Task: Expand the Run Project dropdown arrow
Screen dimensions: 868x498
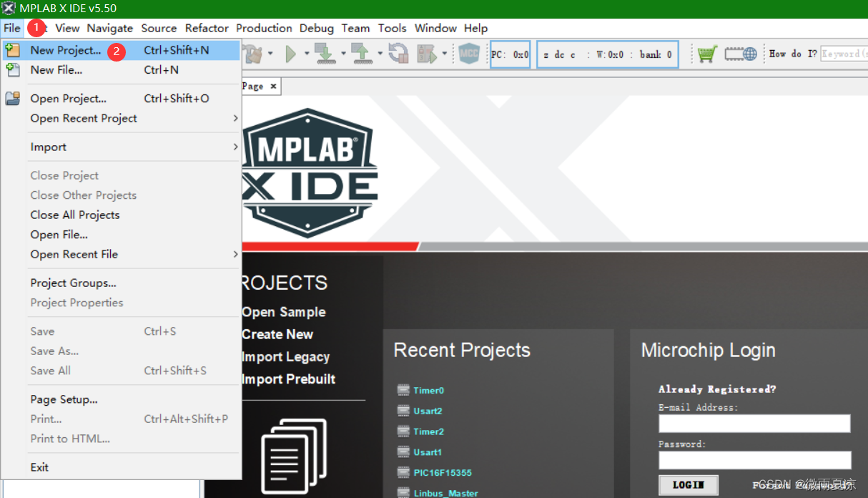Action: point(307,54)
